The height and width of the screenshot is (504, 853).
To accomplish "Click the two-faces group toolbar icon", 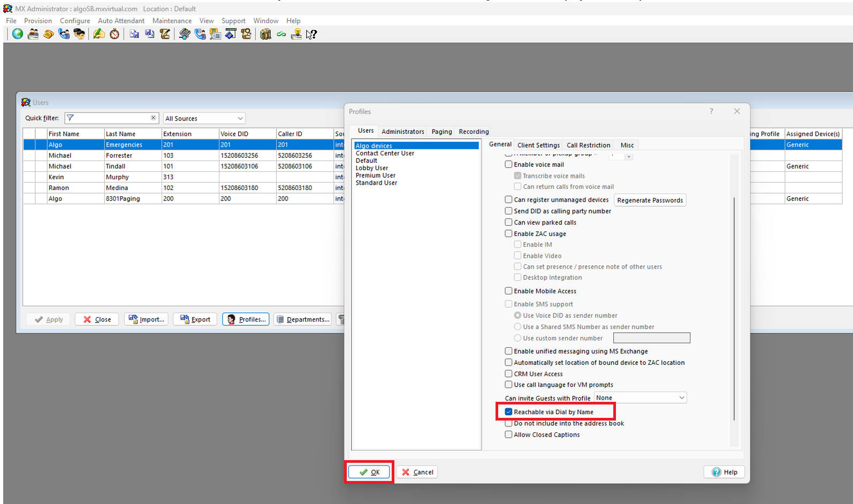I will point(79,34).
